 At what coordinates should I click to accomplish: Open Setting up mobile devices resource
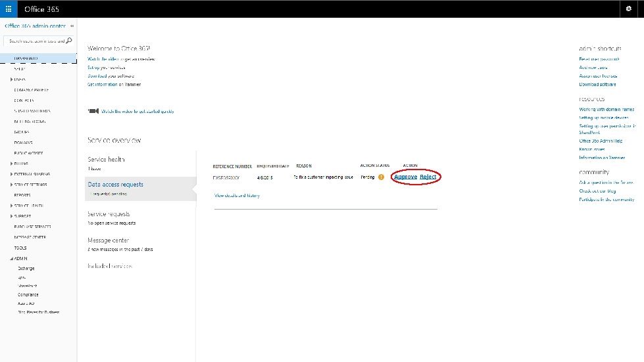pos(604,118)
